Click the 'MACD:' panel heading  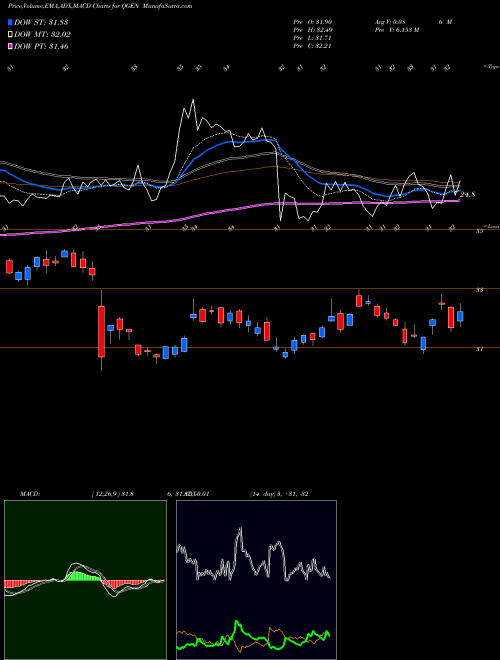[x=29, y=494]
